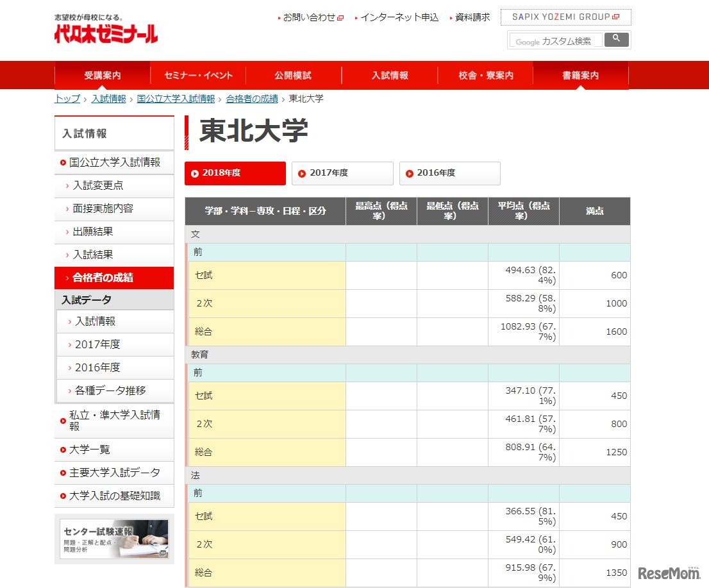Select 各種データ推移 in sidebar

coord(110,391)
